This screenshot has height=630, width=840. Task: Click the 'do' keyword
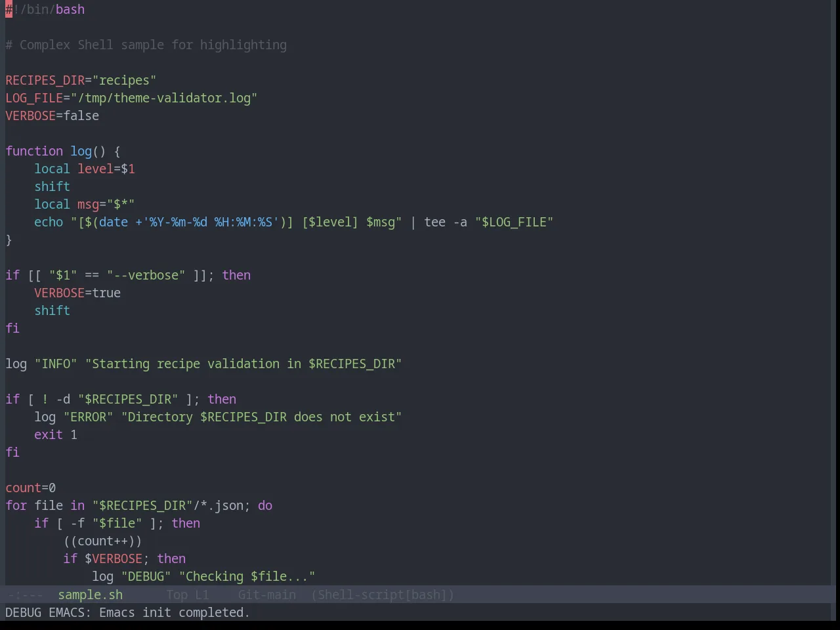tap(265, 505)
